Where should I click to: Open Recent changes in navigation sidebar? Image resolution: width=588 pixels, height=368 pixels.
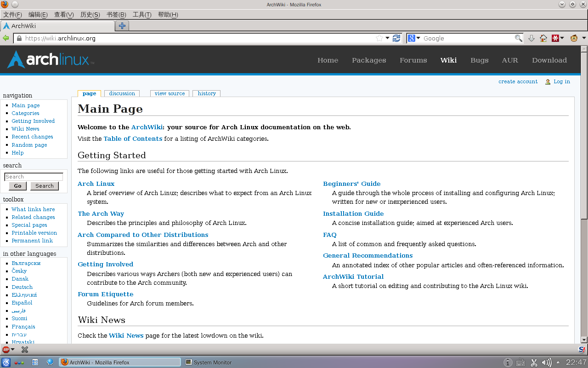[33, 137]
